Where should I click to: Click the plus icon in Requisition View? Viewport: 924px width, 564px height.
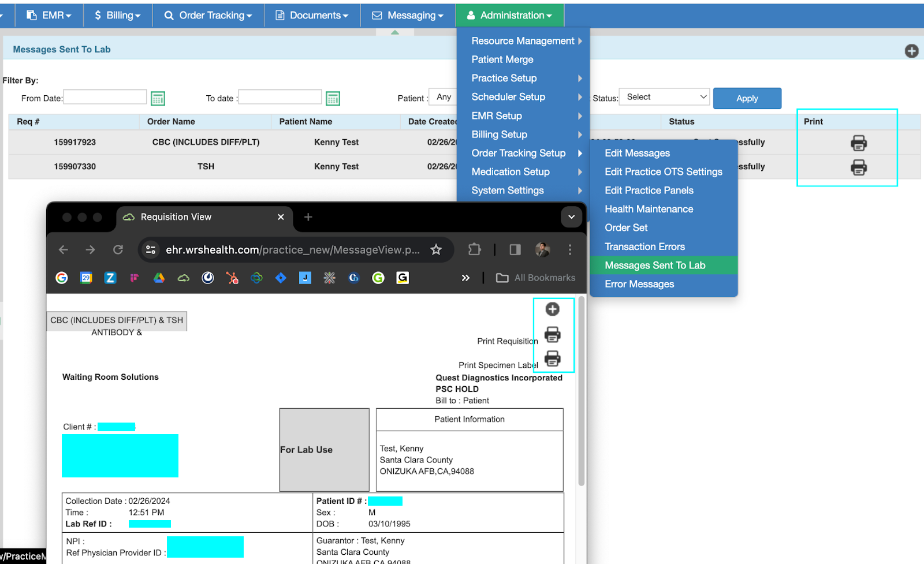(x=552, y=309)
